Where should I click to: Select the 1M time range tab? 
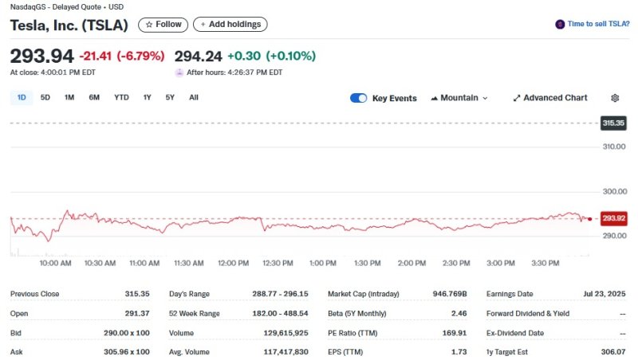click(x=69, y=97)
